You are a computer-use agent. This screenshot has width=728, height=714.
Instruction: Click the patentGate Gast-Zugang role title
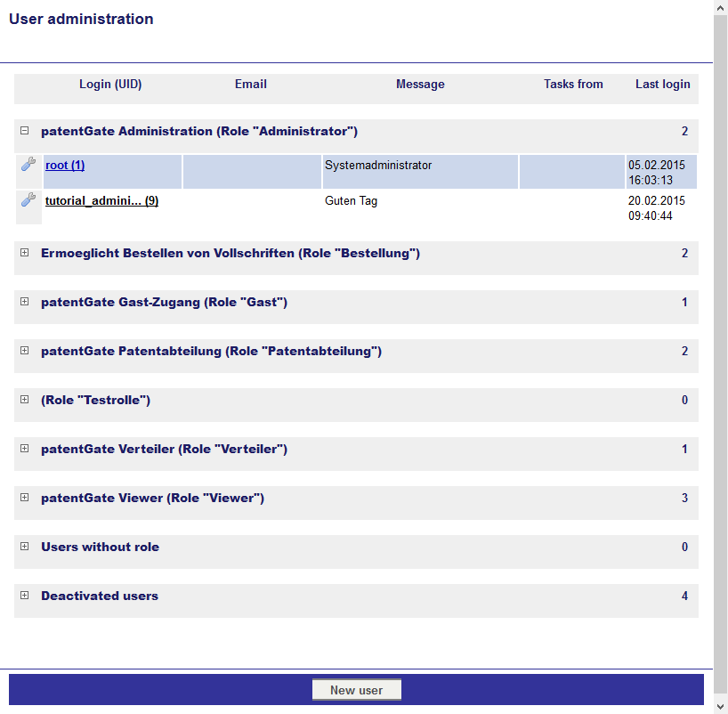pyautogui.click(x=164, y=302)
